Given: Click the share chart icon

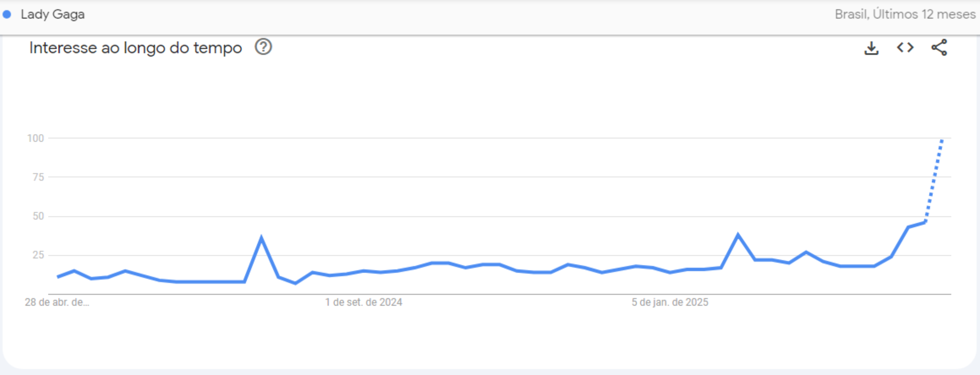Looking at the screenshot, I should (939, 48).
